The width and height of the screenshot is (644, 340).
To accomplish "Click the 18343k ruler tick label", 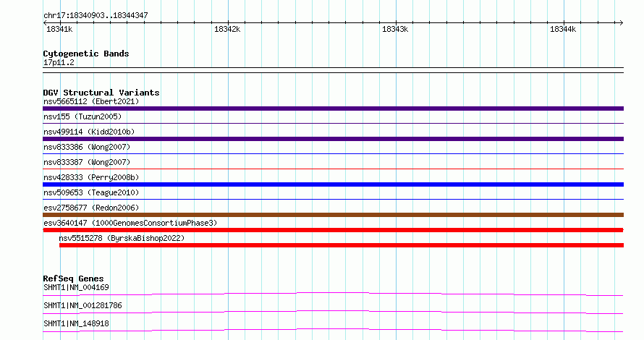I will tap(395, 29).
